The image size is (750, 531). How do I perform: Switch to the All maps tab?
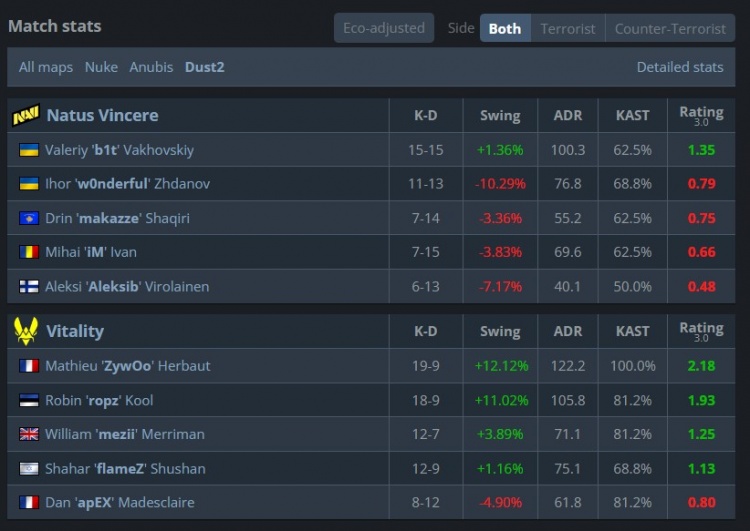(46, 67)
